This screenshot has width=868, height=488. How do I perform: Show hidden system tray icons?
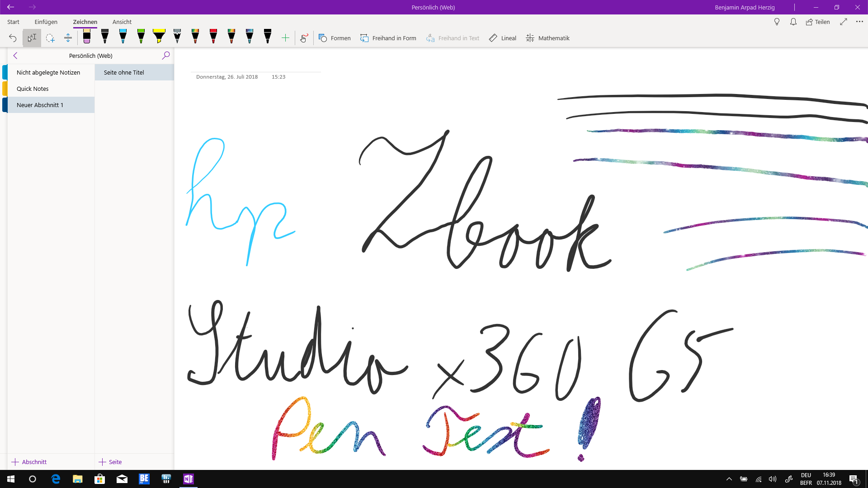click(x=729, y=479)
